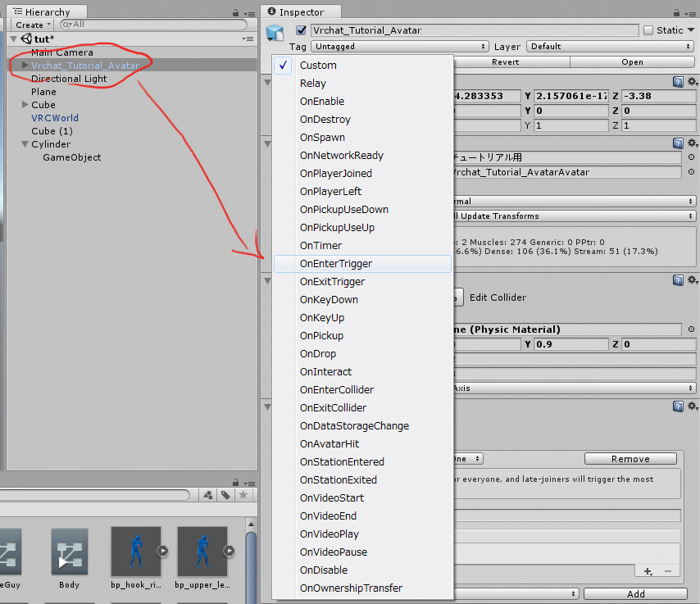Viewport: 700px width, 604px height.
Task: Click the GameObject cube icon beside the name field
Action: point(275,33)
